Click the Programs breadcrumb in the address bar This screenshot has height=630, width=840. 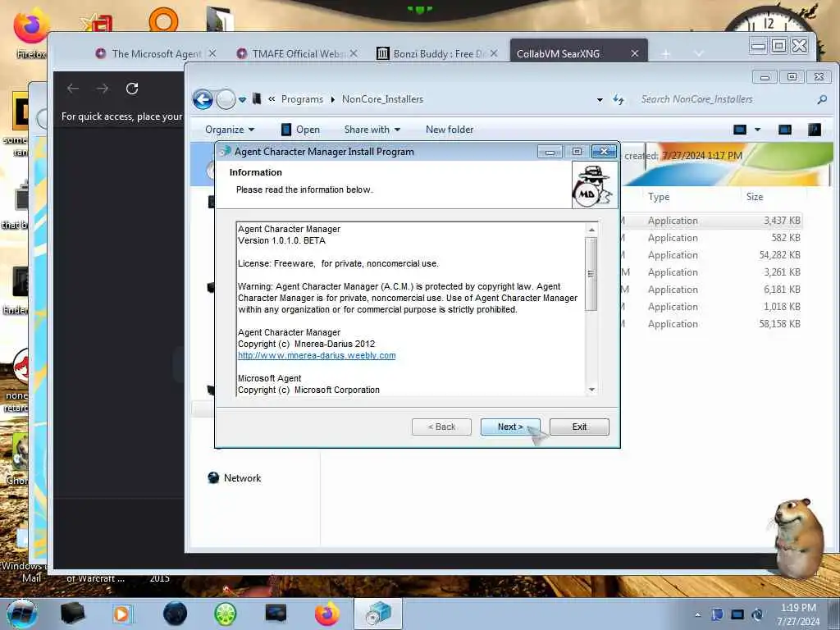[x=302, y=99]
